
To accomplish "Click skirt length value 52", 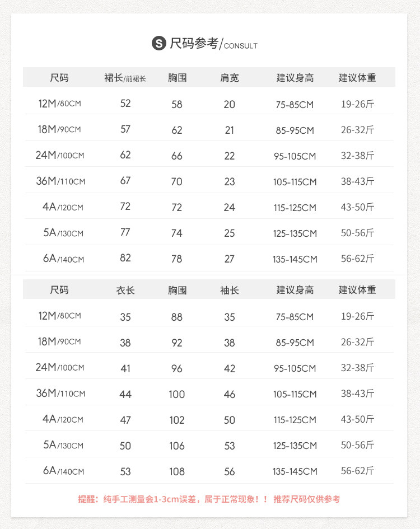I will coord(125,104).
